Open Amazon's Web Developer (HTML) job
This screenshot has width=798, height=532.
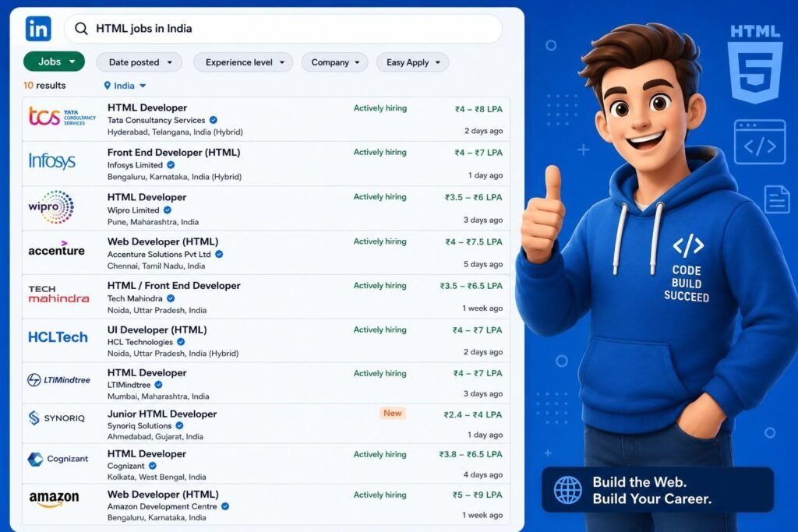coord(163,494)
